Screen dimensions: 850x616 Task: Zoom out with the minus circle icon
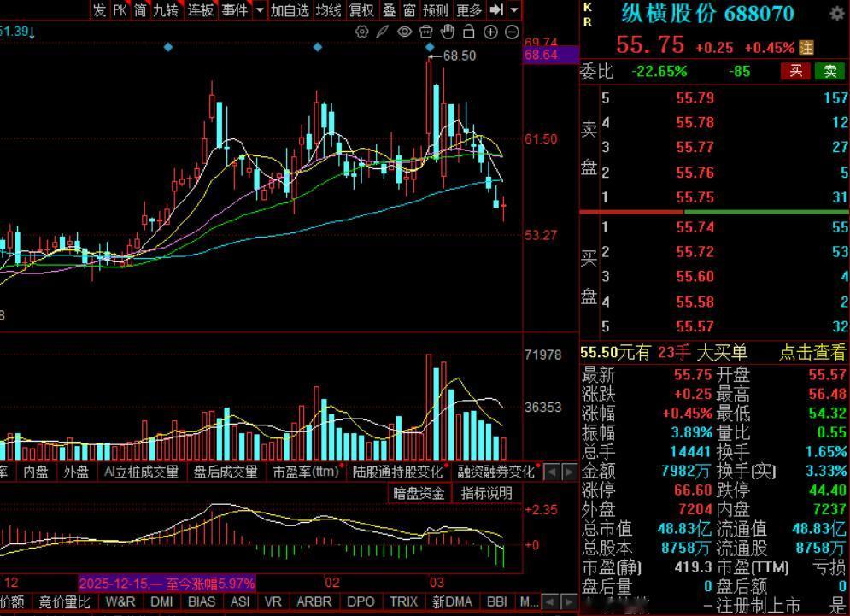512,32
